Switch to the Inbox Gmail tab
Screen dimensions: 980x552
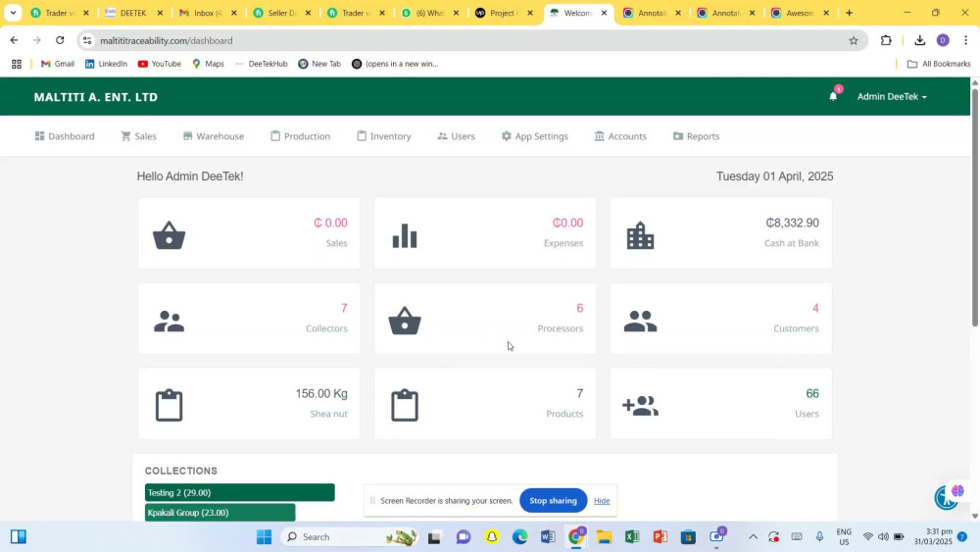coord(207,13)
